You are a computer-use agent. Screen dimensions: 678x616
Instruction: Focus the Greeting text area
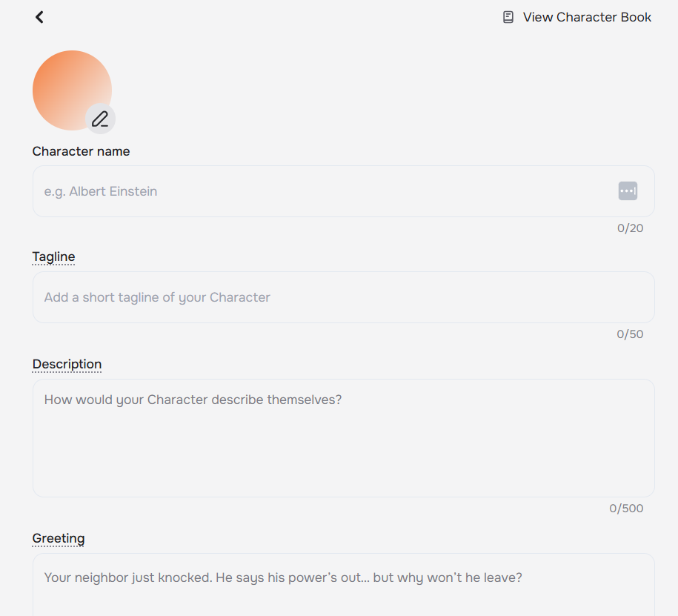tap(344, 585)
